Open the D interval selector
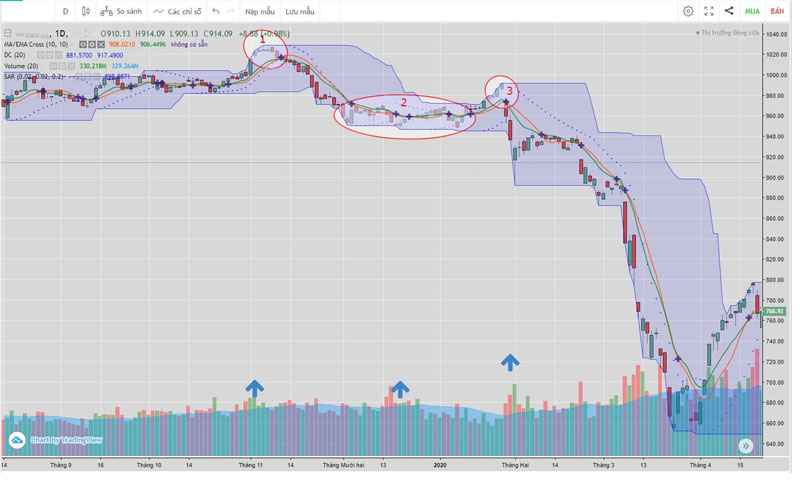The image size is (800, 503). pyautogui.click(x=65, y=11)
